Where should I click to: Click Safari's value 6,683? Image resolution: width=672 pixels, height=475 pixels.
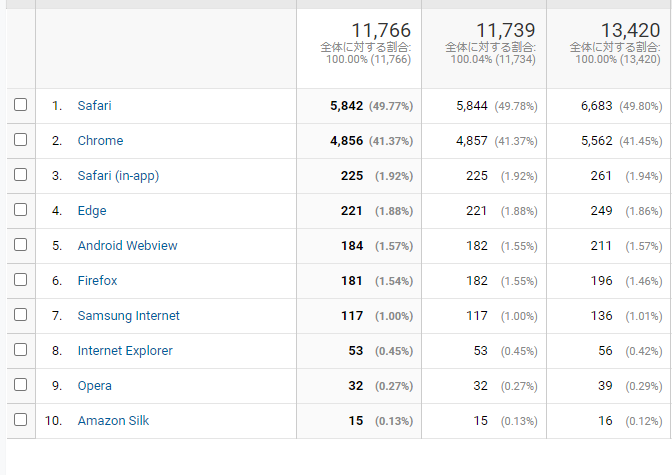click(597, 106)
